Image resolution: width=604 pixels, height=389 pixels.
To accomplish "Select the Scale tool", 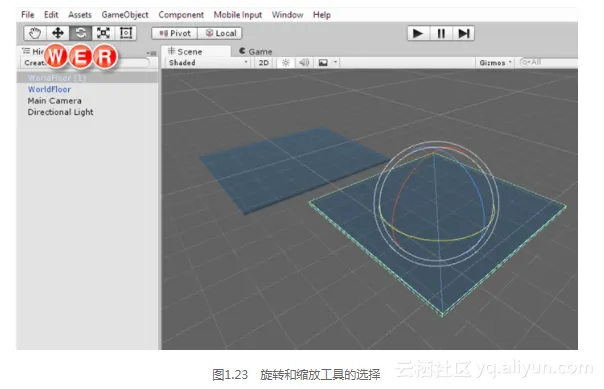I will tap(103, 33).
